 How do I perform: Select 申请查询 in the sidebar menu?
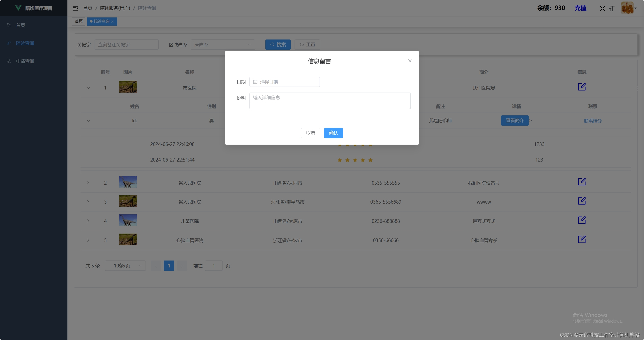tap(25, 61)
